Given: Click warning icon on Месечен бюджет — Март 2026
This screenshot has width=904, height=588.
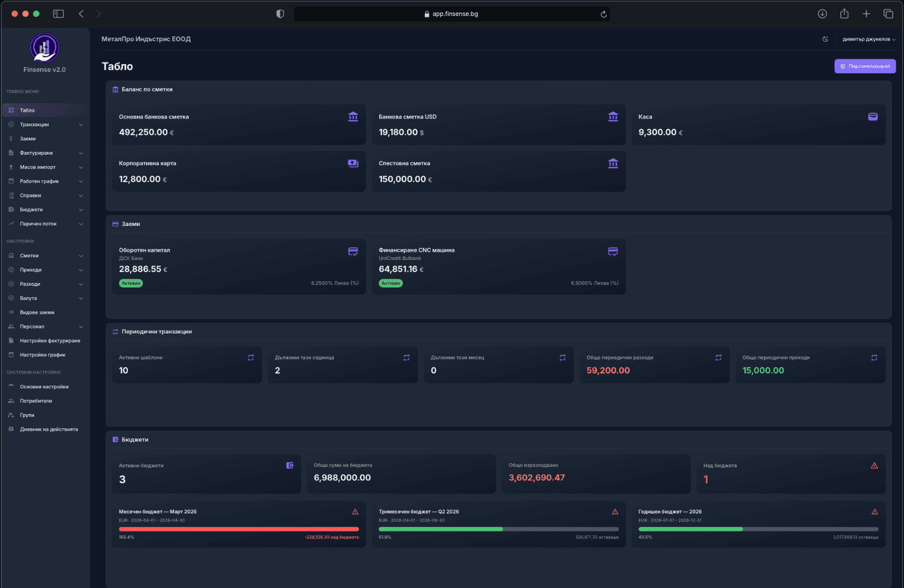Looking at the screenshot, I should click(355, 512).
